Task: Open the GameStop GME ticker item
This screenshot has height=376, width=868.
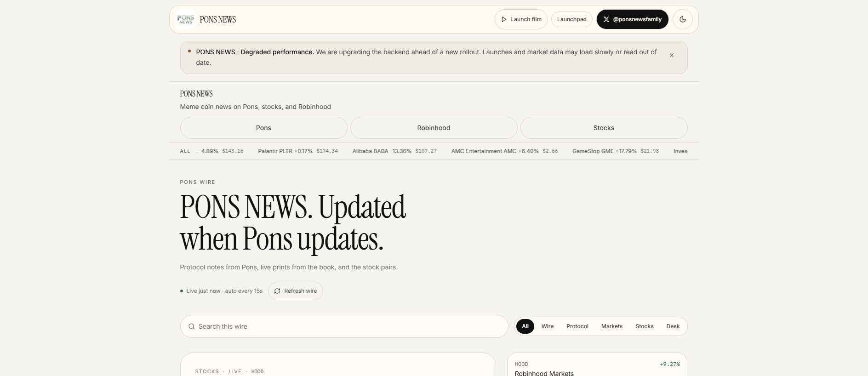Action: tap(615, 151)
